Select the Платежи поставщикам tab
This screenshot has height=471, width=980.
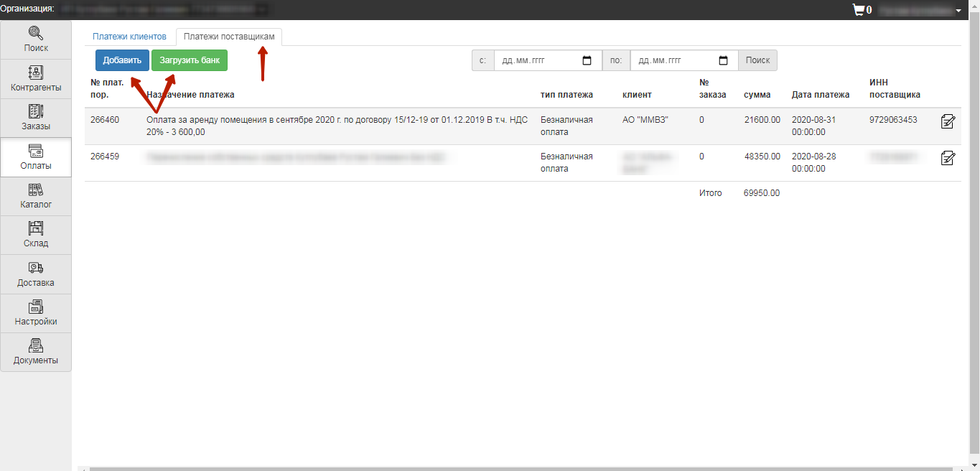229,36
